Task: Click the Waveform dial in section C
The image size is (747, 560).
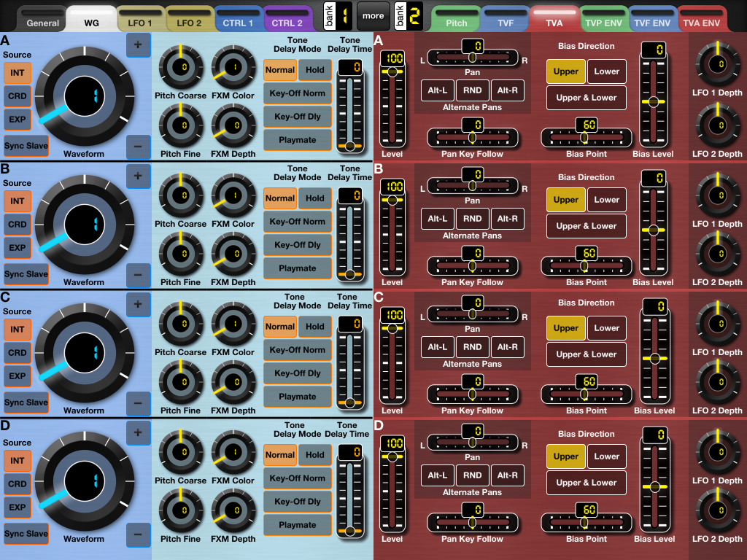Action: coord(84,353)
